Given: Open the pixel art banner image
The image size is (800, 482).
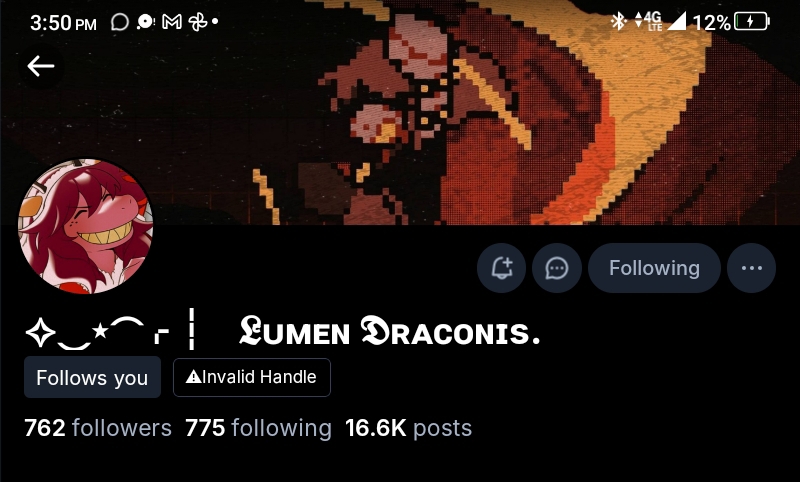Looking at the screenshot, I should (x=400, y=112).
